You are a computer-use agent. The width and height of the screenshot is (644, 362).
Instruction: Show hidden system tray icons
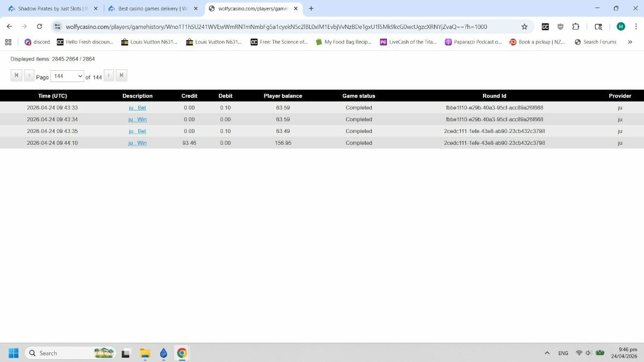tap(547, 353)
